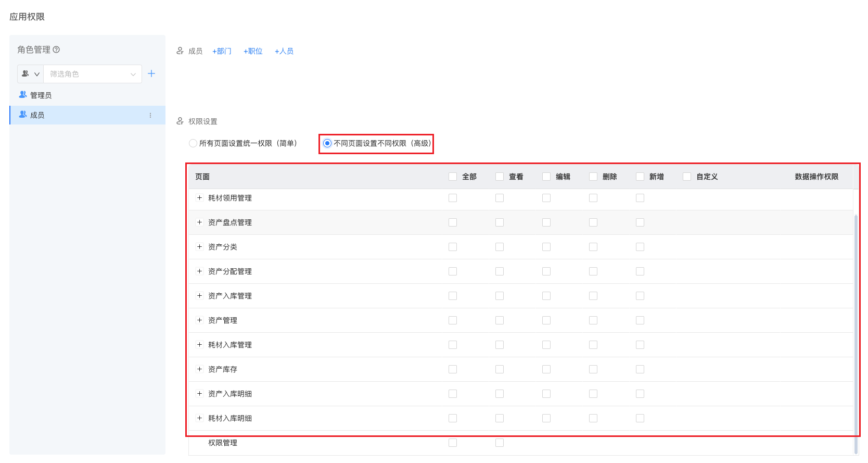The width and height of the screenshot is (868, 463).
Task: Check the 自定义 header checkbox
Action: click(x=687, y=177)
